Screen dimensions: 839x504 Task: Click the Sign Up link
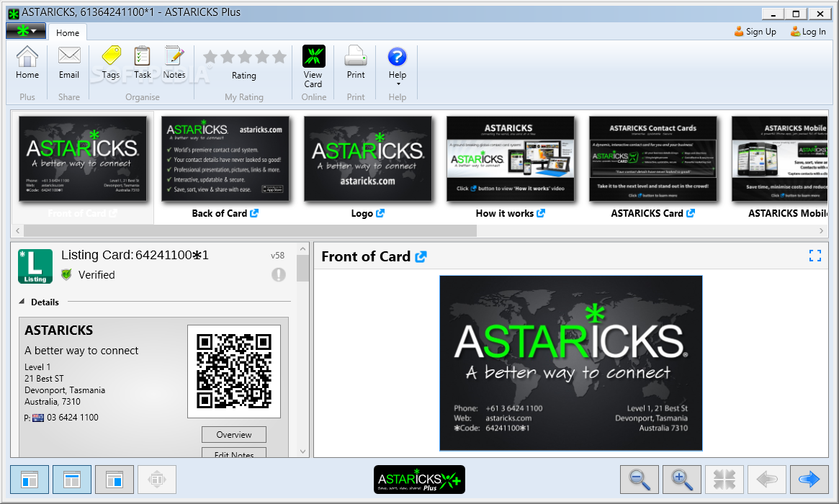(x=755, y=32)
